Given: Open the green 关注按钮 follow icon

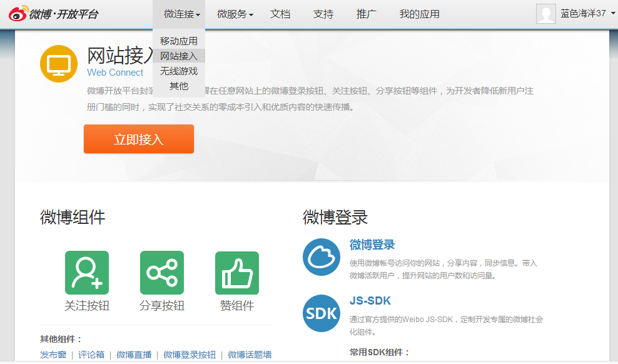Looking at the screenshot, I should click(87, 273).
